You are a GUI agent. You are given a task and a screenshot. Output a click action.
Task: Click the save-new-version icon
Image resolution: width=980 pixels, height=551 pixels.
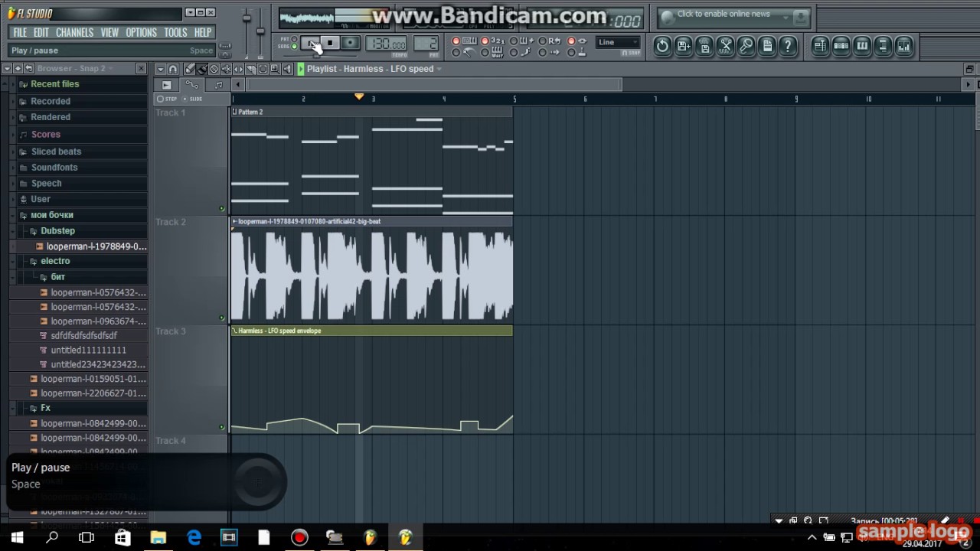684,46
